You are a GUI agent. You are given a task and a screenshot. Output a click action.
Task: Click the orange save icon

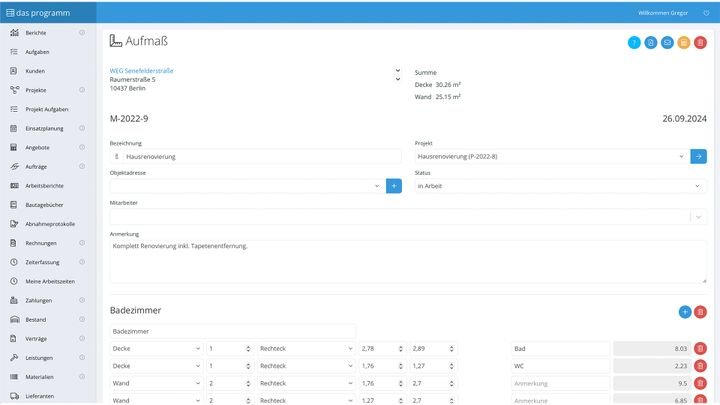pos(684,43)
